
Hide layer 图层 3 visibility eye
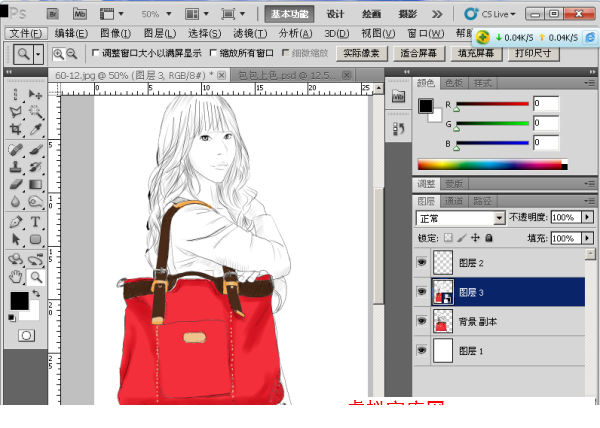point(422,292)
